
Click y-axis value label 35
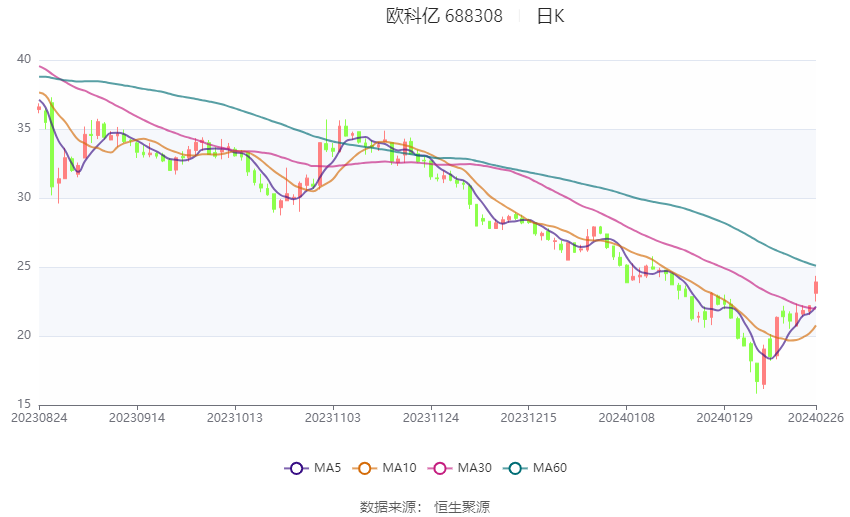point(24,128)
